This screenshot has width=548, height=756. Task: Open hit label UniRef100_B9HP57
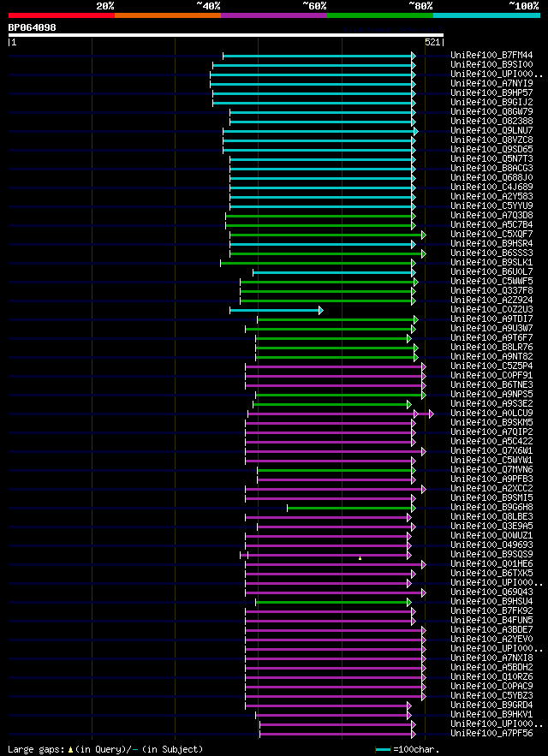491,93
